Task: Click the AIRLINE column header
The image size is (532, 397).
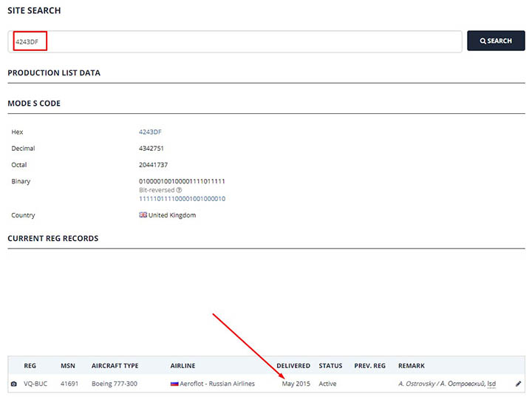Action: 185,366
